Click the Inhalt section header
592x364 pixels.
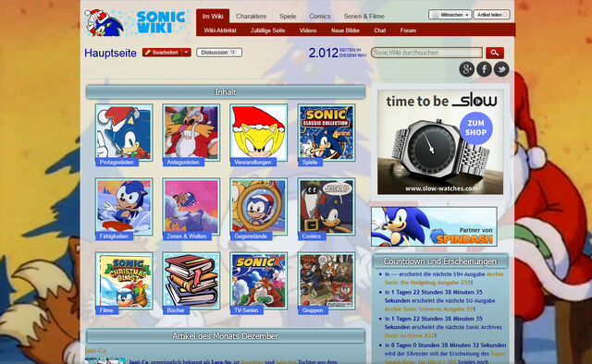pyautogui.click(x=226, y=92)
